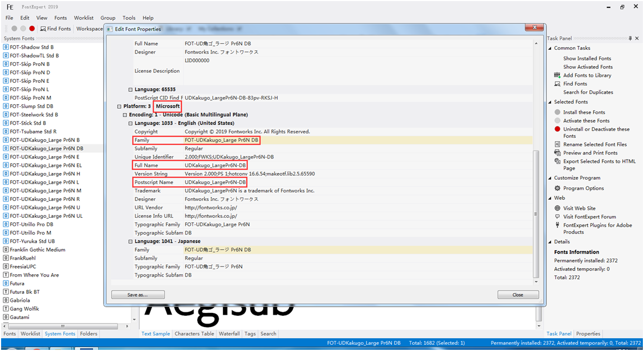Select FOT-UDKakugo_Large Pr6N EL in list
Image resolution: width=644 pixels, height=351 pixels.
coord(46,165)
